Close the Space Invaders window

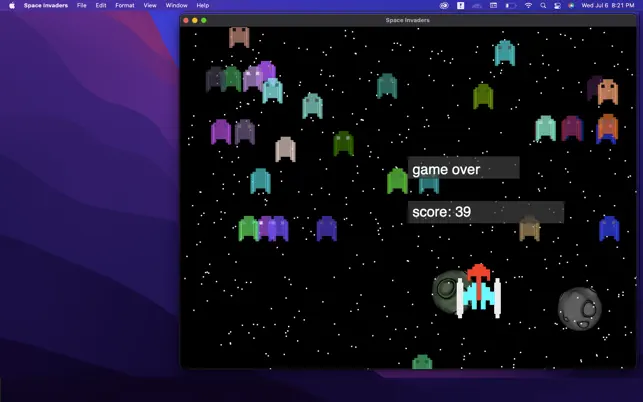pos(186,20)
